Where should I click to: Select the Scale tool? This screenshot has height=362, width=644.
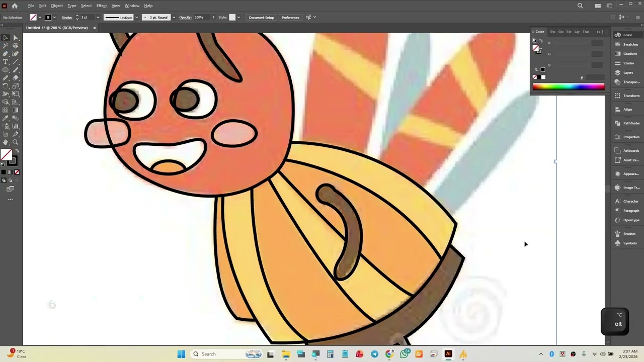coord(16,86)
